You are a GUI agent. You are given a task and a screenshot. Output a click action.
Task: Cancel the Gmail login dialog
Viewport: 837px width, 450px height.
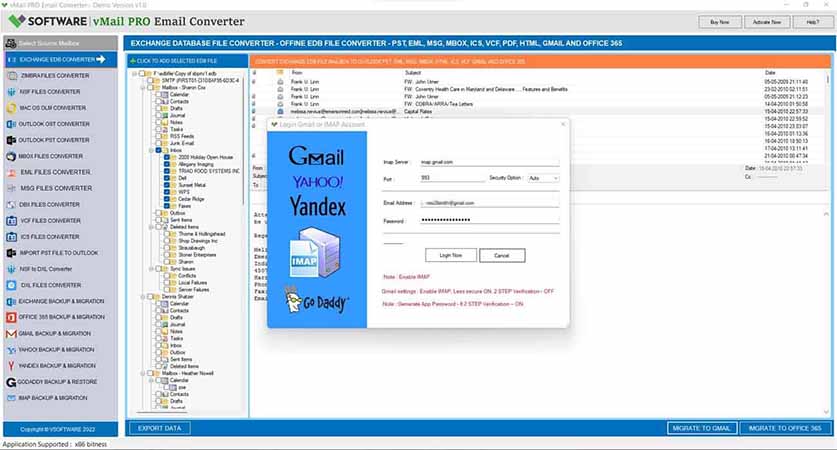(502, 256)
